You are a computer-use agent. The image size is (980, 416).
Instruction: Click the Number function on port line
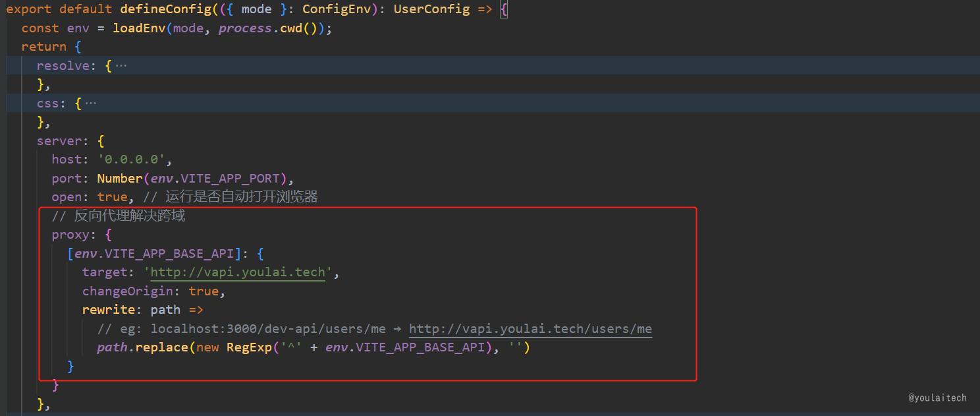coord(119,179)
